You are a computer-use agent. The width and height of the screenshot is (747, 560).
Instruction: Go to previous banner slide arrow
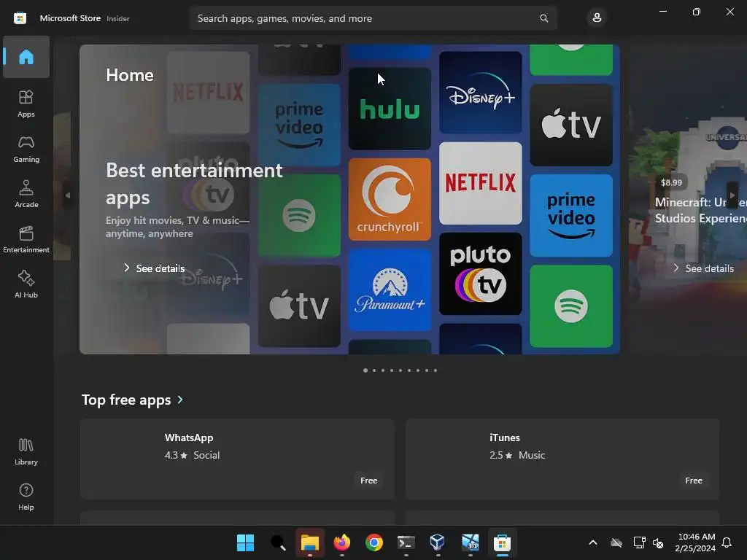[68, 195]
